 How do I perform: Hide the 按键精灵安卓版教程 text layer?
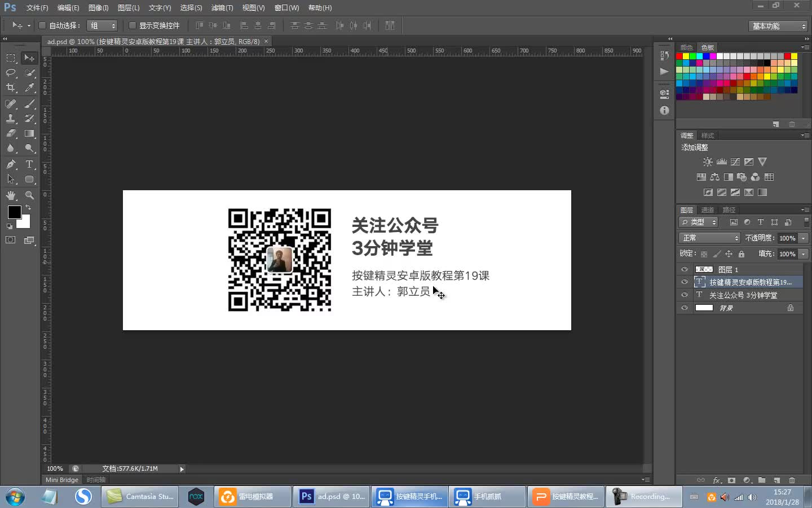pyautogui.click(x=685, y=282)
